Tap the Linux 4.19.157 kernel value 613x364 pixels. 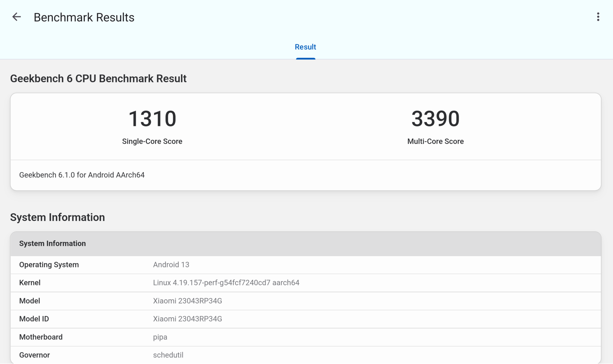click(226, 283)
